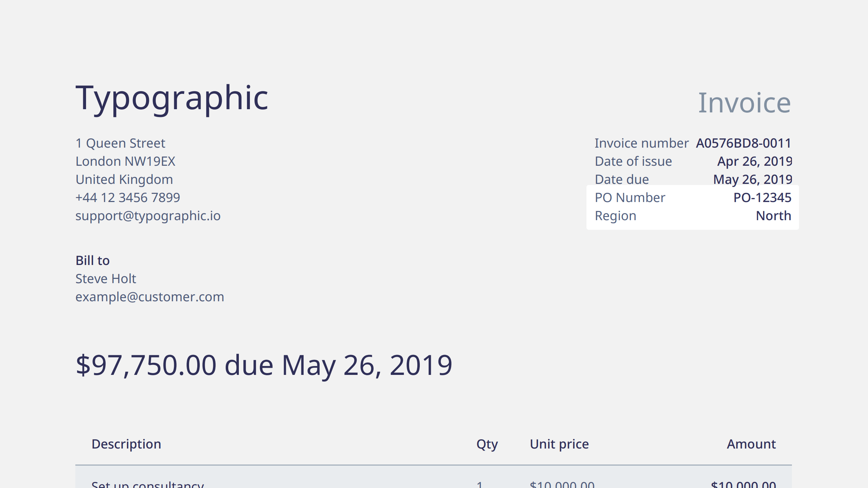Select the Region value North

tap(773, 216)
